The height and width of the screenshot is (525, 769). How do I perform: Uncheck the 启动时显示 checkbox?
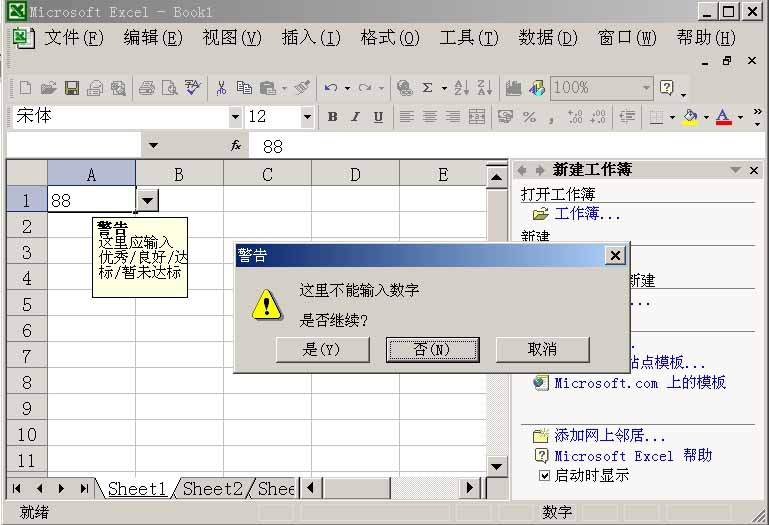pos(544,476)
